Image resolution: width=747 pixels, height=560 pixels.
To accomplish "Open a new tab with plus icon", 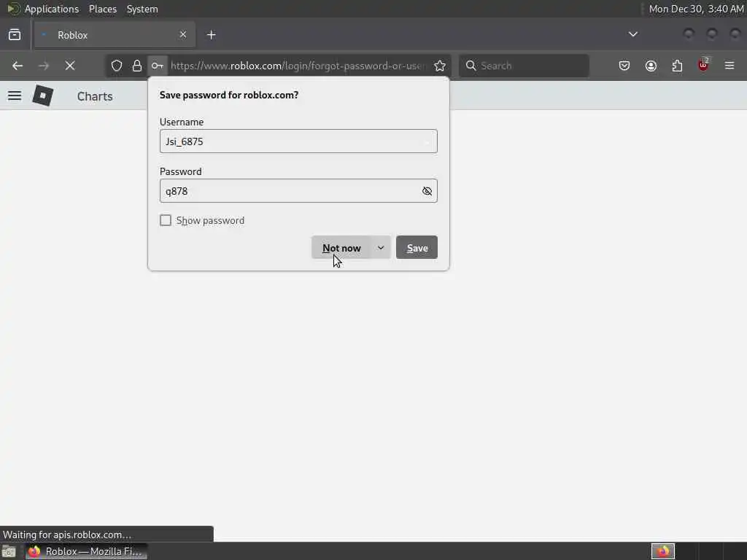I will 212,35.
